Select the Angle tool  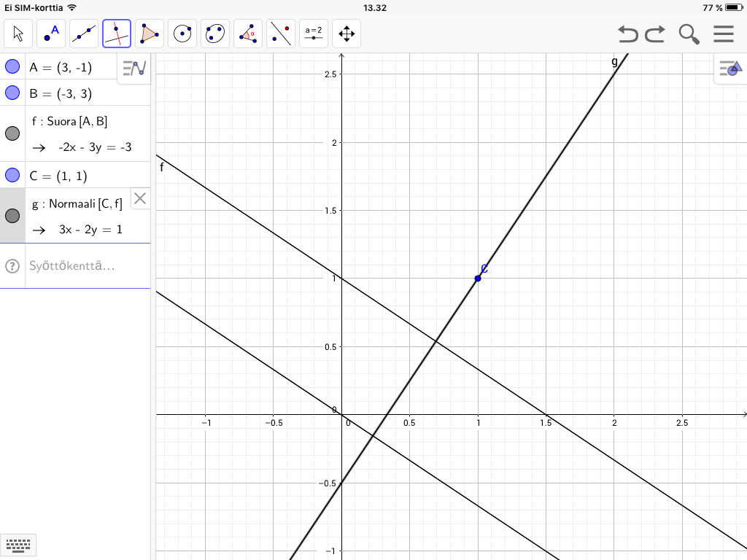tap(248, 33)
